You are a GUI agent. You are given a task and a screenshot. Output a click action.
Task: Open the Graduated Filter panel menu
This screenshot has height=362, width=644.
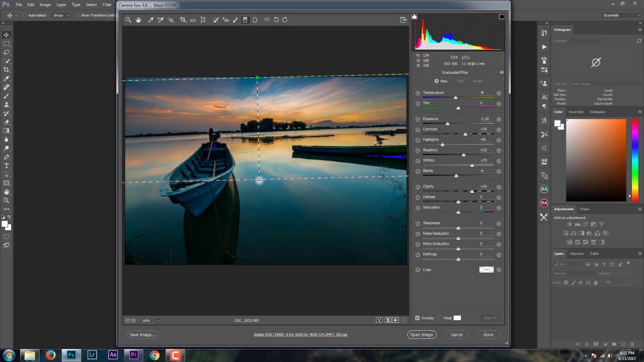(x=501, y=72)
